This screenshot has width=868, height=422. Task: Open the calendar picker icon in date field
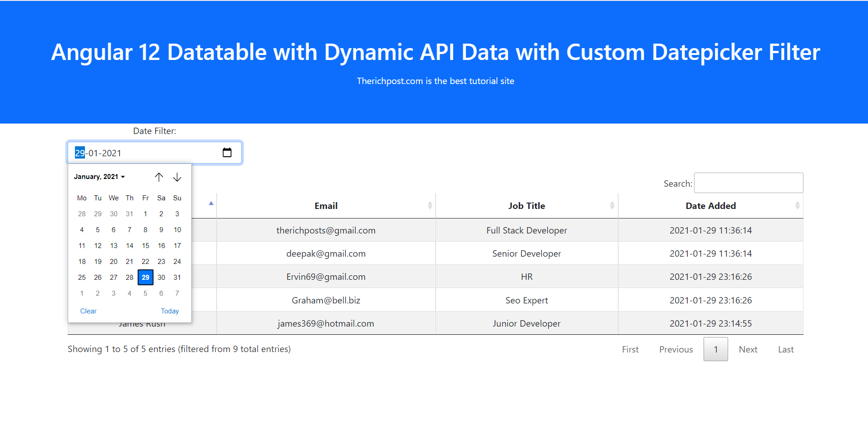click(227, 153)
